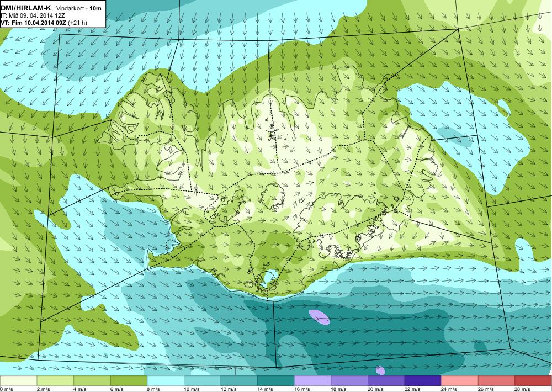Viewport: 552px width, 392px height.
Task: Click the '10 m/s' legend label
Action: click(192, 389)
